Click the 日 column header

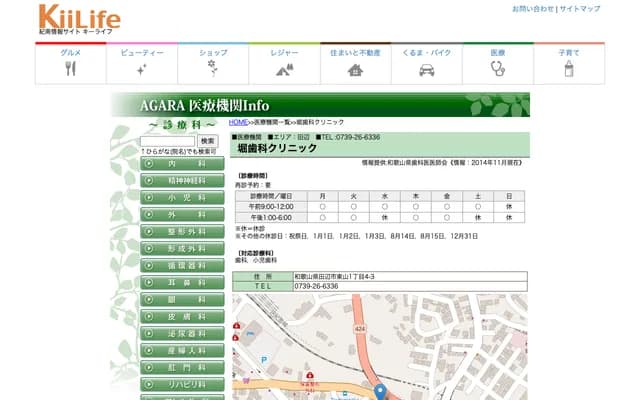pos(509,196)
